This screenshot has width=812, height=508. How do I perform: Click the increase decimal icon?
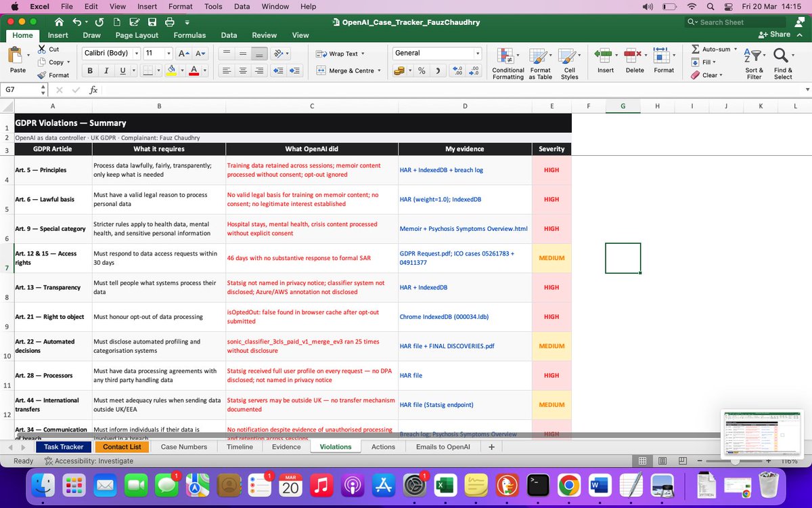pos(457,70)
